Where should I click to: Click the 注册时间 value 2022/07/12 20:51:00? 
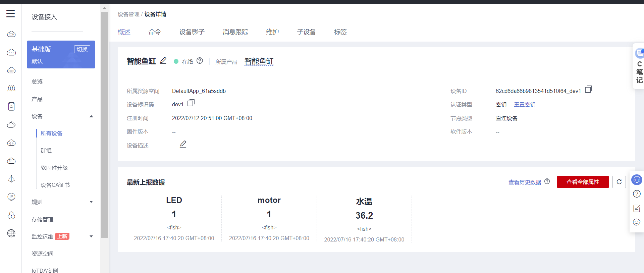212,118
